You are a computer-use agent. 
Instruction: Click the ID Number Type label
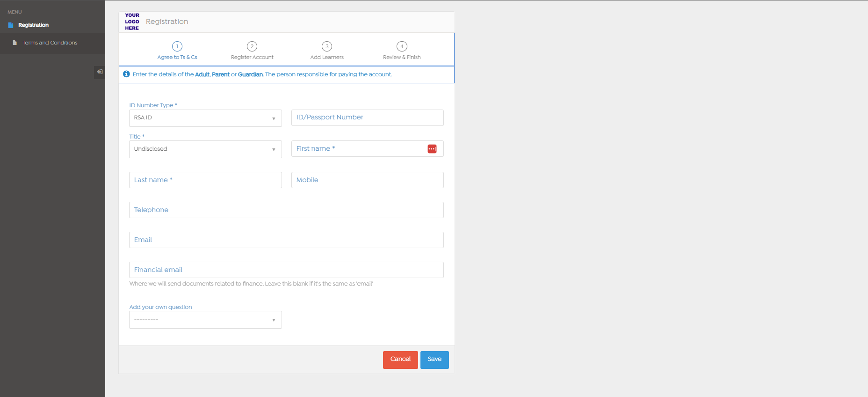coord(153,105)
